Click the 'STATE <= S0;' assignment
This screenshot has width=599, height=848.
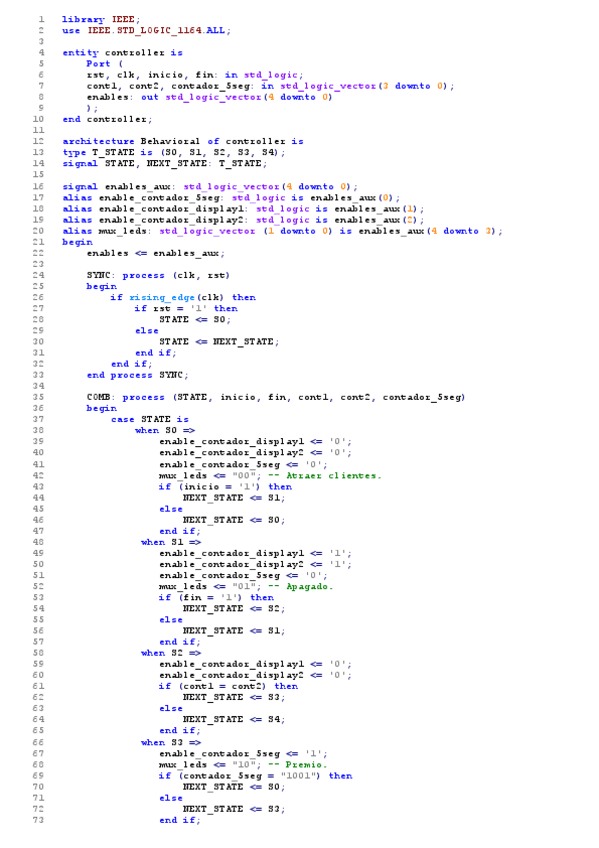pos(195,320)
